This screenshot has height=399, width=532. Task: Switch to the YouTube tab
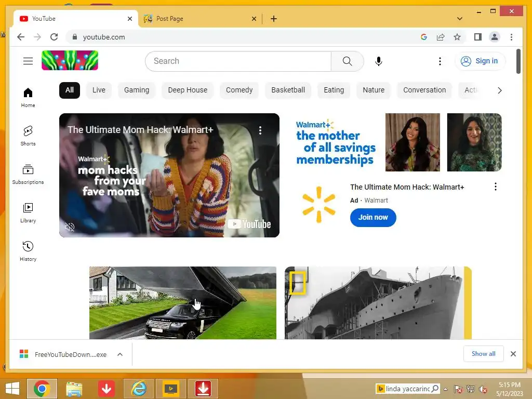coord(75,19)
